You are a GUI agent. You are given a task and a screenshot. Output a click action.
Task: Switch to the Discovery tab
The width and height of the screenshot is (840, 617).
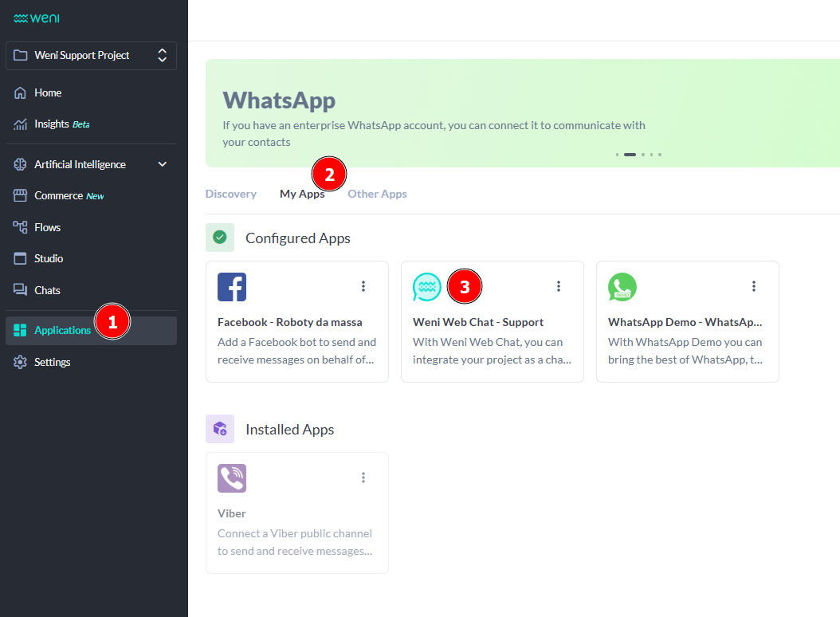[230, 193]
